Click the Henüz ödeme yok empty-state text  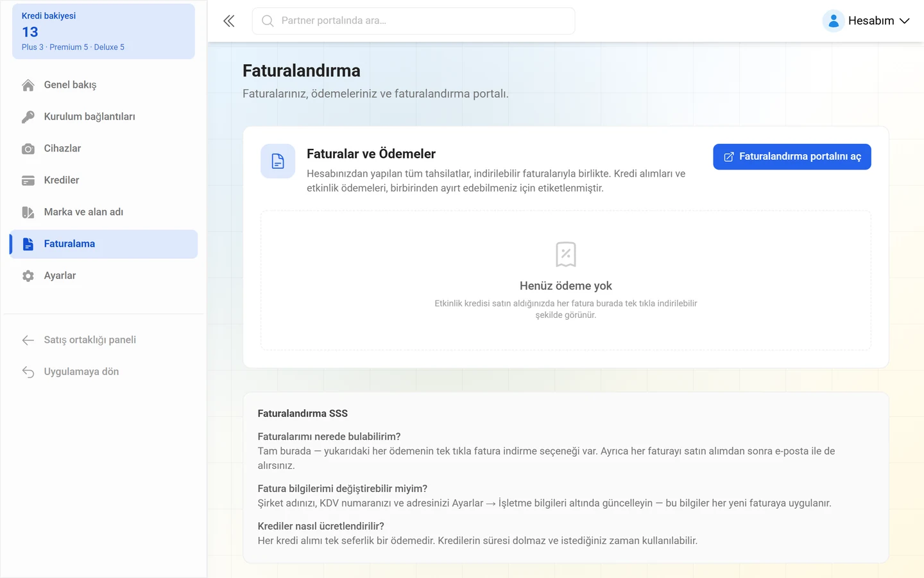[566, 286]
